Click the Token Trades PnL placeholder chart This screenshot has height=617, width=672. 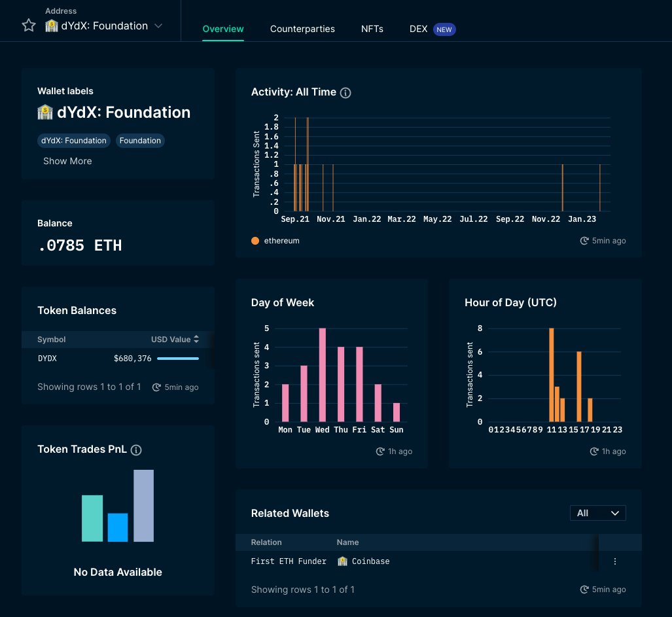point(118,506)
